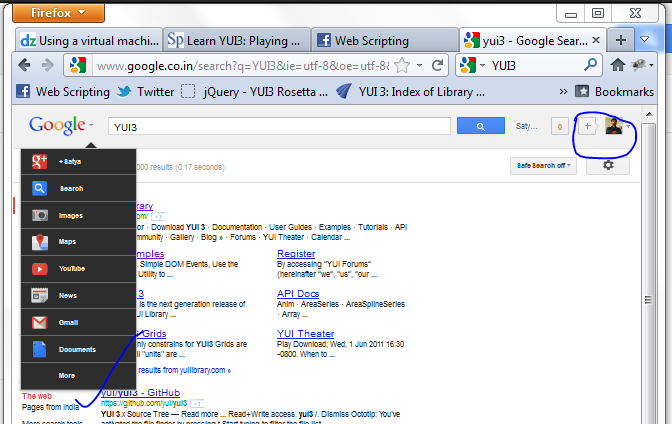The image size is (672, 424).
Task: Open the yui/yui3 - GitHub result
Action: coord(141,392)
